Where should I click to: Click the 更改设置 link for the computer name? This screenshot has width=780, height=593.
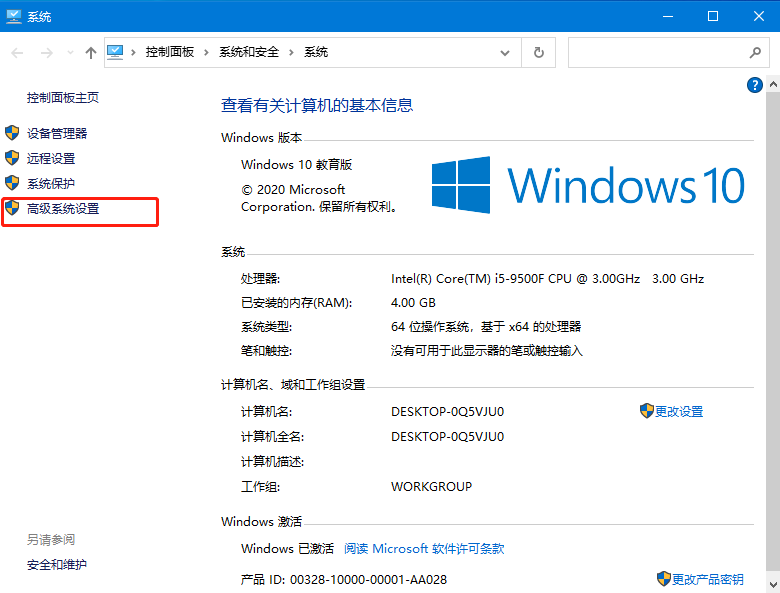679,411
